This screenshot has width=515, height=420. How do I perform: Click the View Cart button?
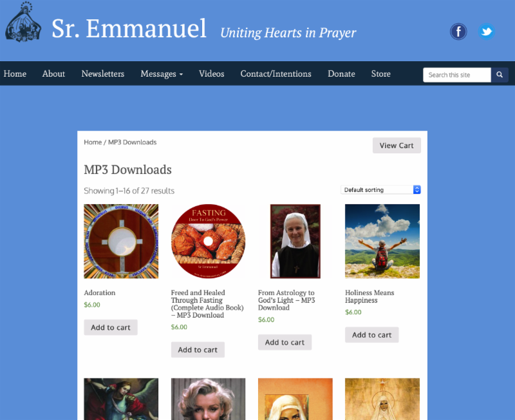[397, 145]
